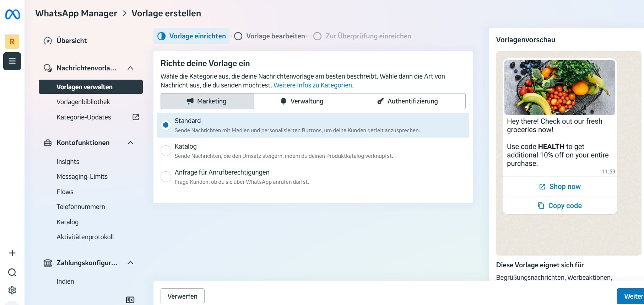The image size is (644, 305).
Task: Switch to the Verwaltung category tab
Action: [303, 101]
